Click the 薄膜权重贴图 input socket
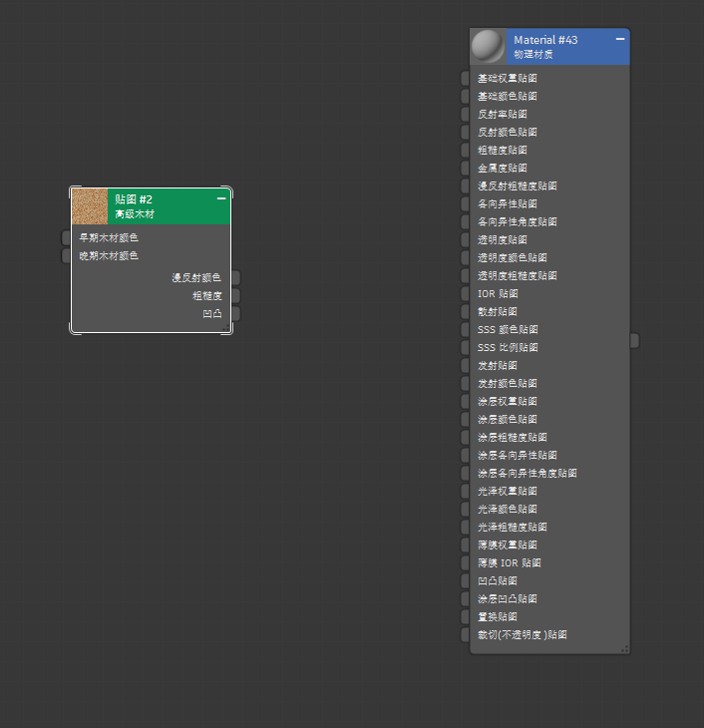Screen dimensions: 704x728 tap(465, 546)
